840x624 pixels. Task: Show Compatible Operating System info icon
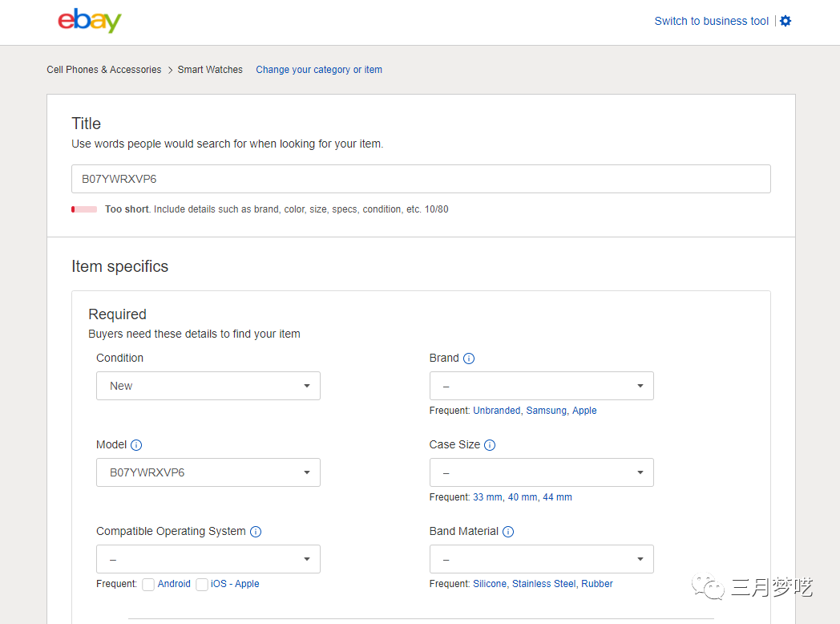point(256,532)
